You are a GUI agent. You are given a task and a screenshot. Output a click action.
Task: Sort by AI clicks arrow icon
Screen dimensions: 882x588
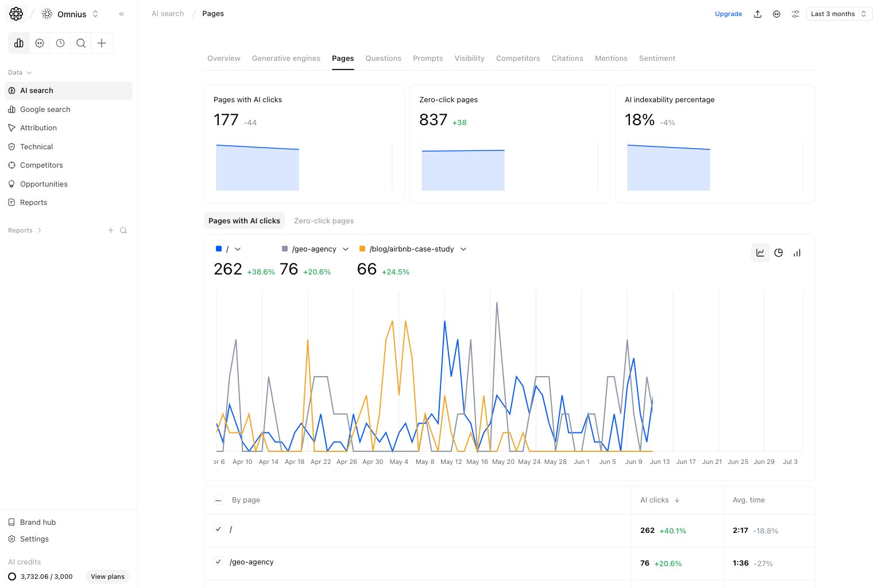(x=677, y=500)
